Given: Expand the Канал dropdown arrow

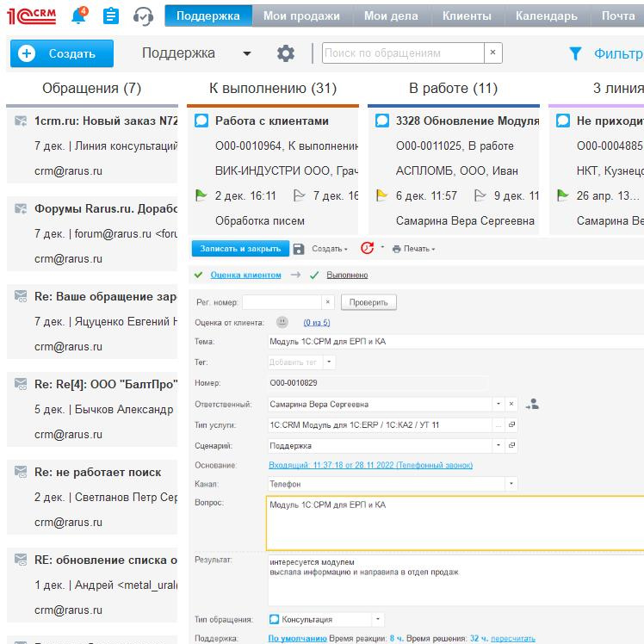Looking at the screenshot, I should point(511,484).
